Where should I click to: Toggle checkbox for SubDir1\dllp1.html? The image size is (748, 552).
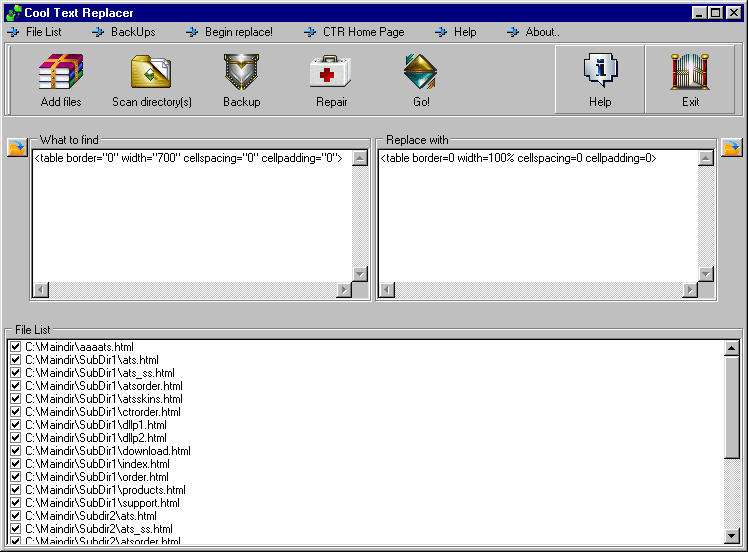coord(15,425)
